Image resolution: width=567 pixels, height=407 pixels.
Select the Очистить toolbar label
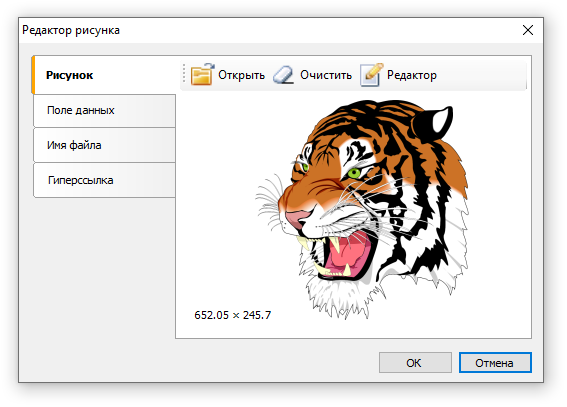[x=326, y=75]
